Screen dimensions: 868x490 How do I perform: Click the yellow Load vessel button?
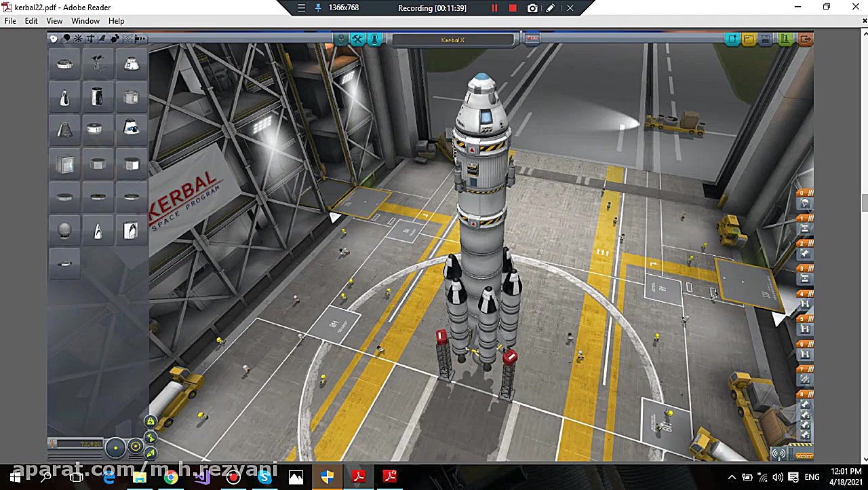tap(749, 39)
